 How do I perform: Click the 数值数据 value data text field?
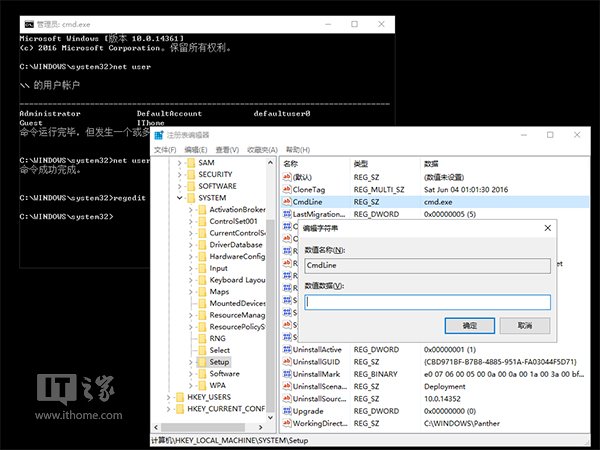click(x=428, y=301)
